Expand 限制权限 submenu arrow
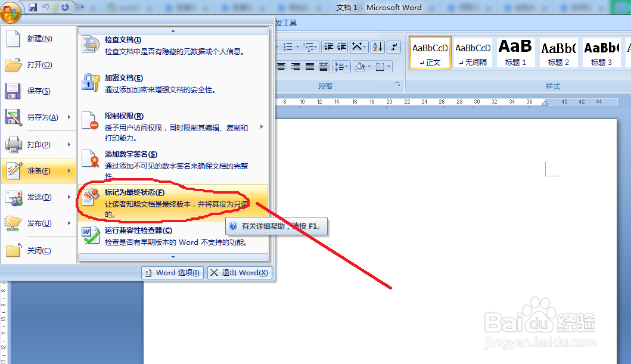631x364 pixels. (262, 127)
